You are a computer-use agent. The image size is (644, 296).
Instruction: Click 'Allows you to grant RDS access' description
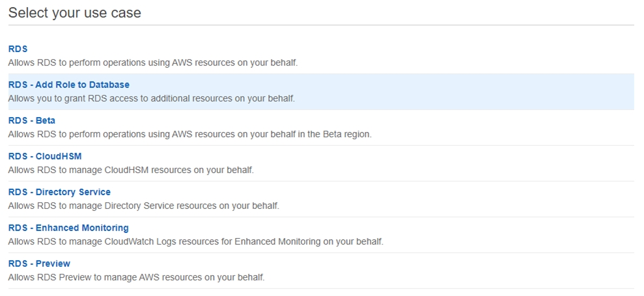(x=151, y=98)
